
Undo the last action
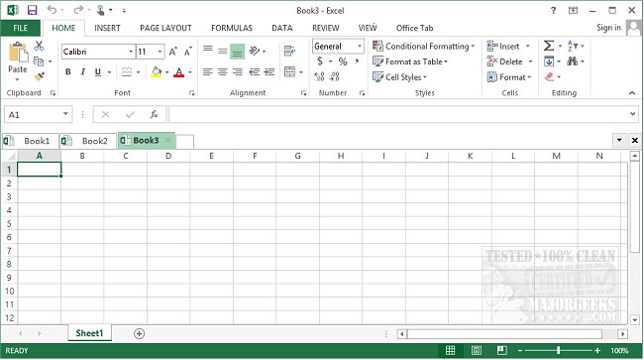coord(52,10)
